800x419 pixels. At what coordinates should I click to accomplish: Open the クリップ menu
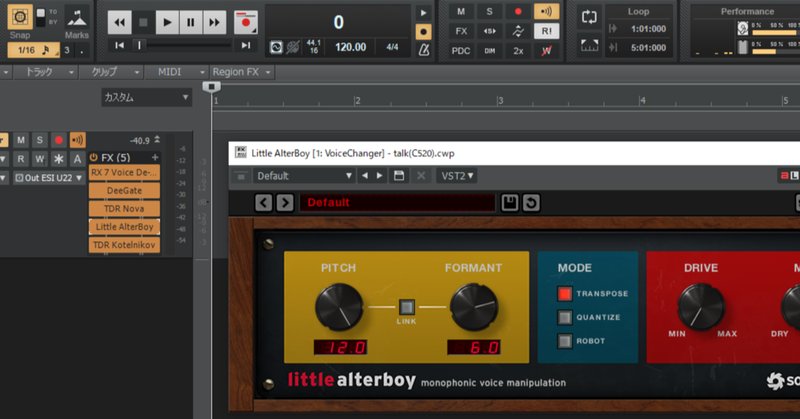(114, 72)
